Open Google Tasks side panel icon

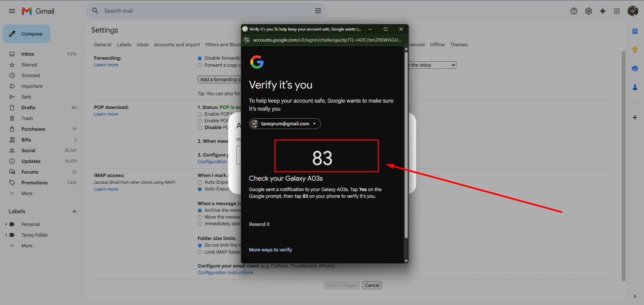[x=635, y=69]
